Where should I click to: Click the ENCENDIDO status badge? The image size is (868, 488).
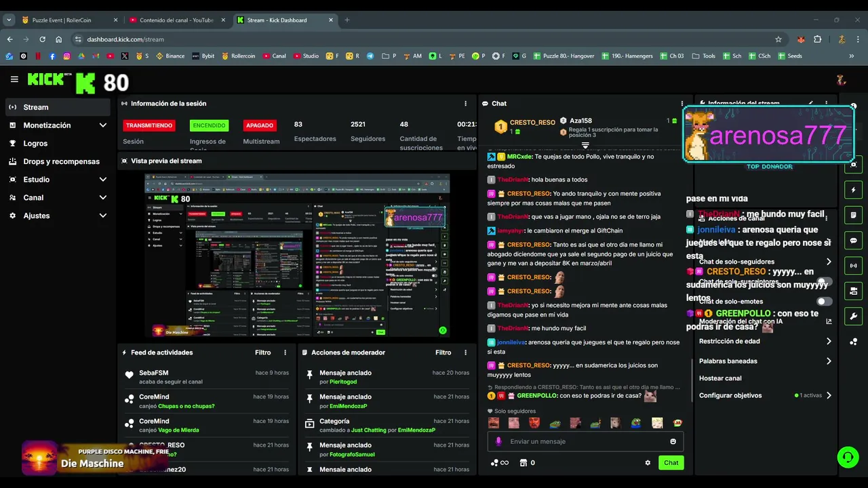(209, 125)
